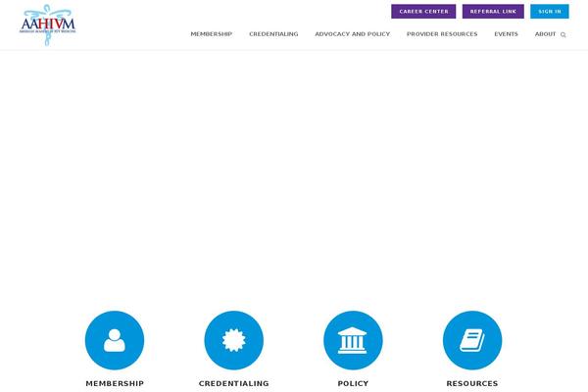
Task: Click the Policy building circle icon
Action: pyautogui.click(x=353, y=340)
